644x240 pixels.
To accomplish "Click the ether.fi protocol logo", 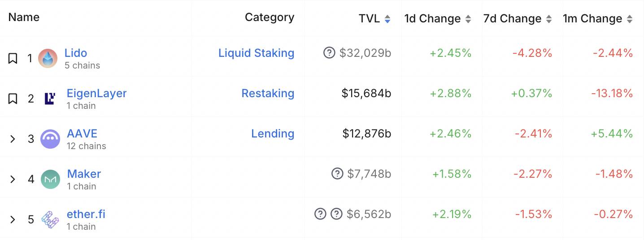I will pyautogui.click(x=50, y=220).
